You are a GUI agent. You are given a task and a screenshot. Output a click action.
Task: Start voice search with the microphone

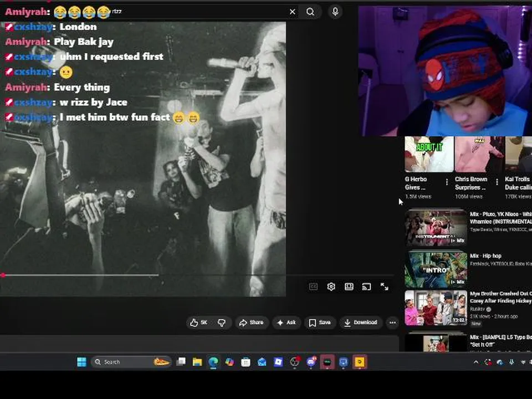point(335,12)
